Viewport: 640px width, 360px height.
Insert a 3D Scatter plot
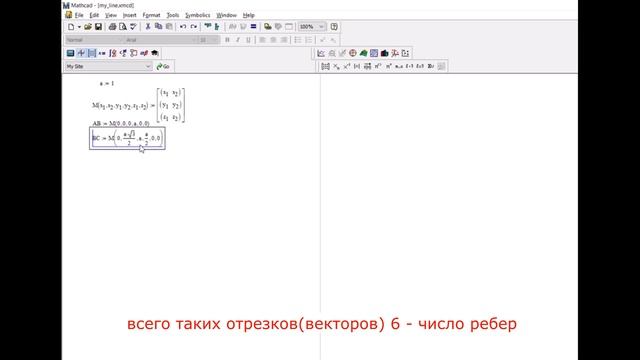tap(395, 53)
